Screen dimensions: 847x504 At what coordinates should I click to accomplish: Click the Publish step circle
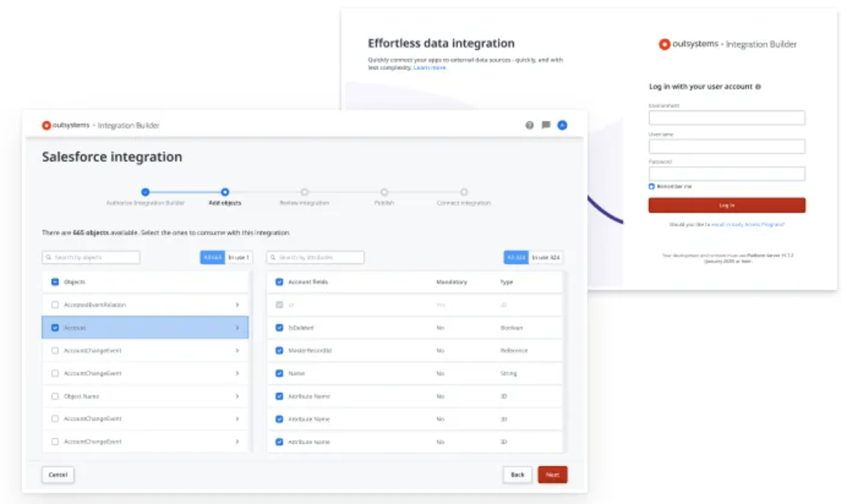pos(384,192)
